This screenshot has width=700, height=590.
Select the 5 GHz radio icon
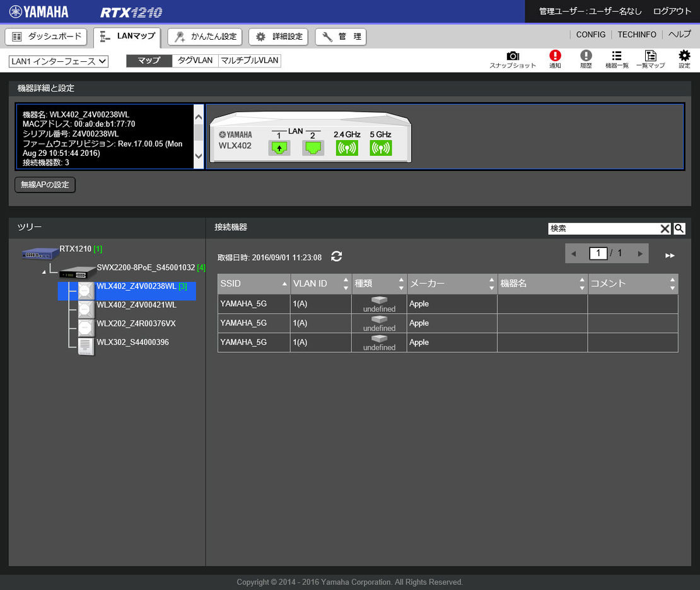pos(381,148)
